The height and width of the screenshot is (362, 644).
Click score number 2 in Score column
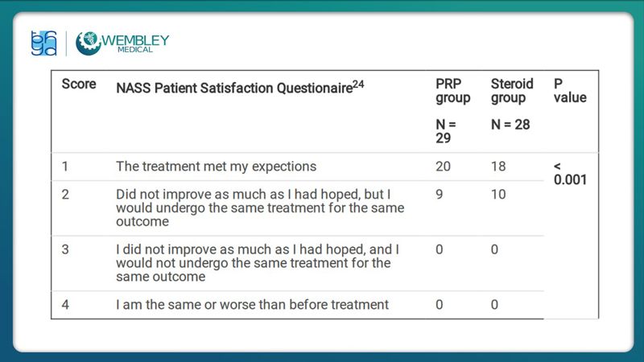click(x=66, y=195)
